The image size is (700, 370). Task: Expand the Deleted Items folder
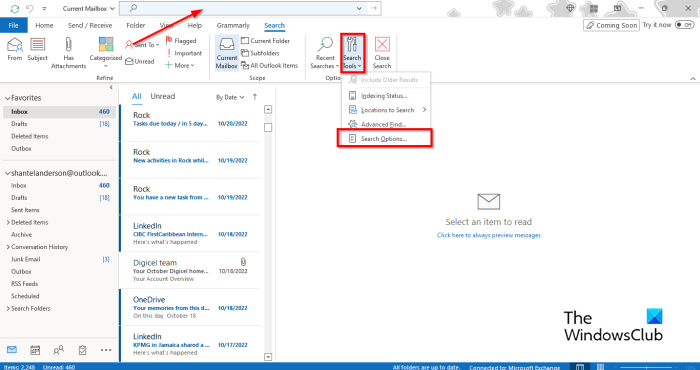(8, 222)
